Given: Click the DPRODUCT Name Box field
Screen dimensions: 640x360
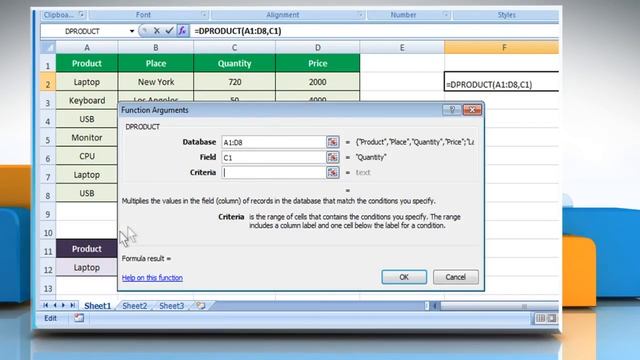Looking at the screenshot, I should tap(83, 31).
